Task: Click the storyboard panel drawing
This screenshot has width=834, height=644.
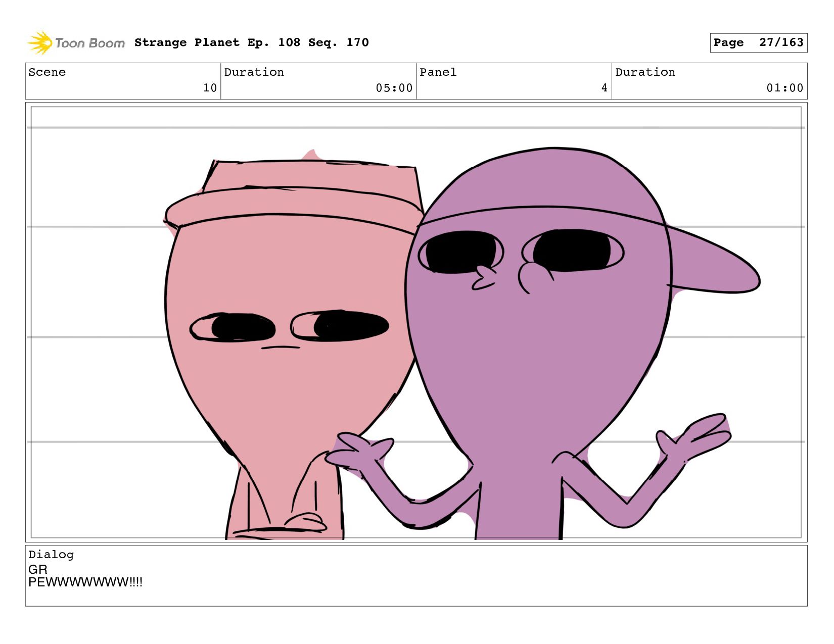Action: [x=416, y=322]
